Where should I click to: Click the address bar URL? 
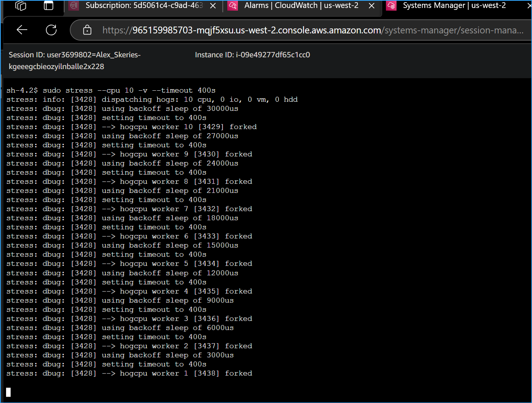[266, 30]
